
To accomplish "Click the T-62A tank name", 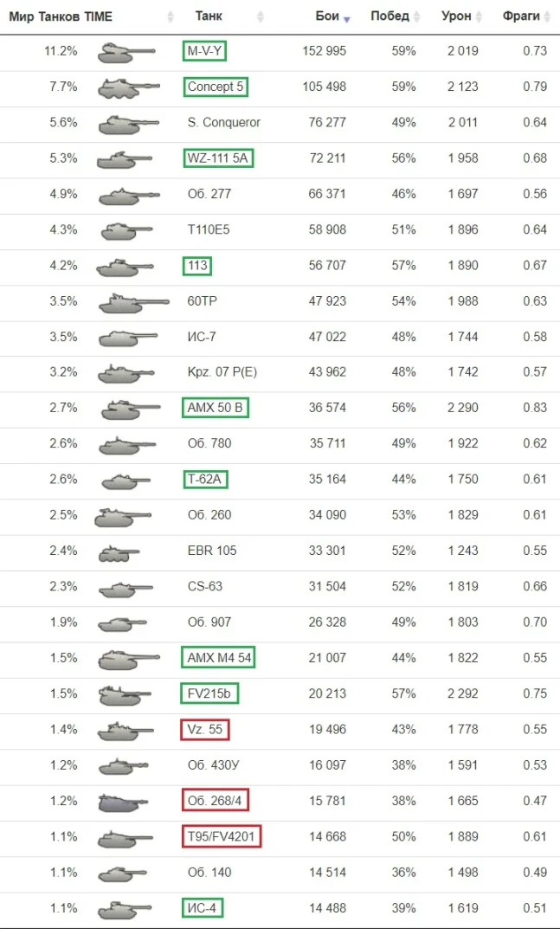I will click(206, 480).
